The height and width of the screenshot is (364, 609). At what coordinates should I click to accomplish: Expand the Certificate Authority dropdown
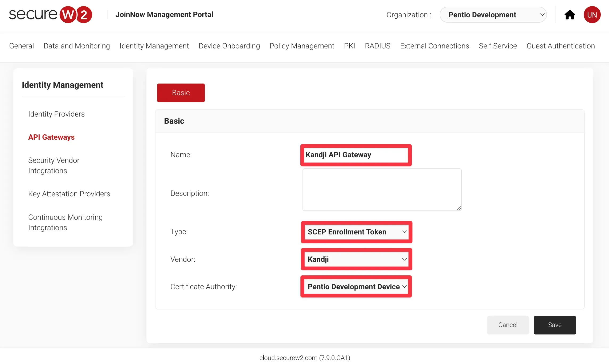tap(356, 287)
